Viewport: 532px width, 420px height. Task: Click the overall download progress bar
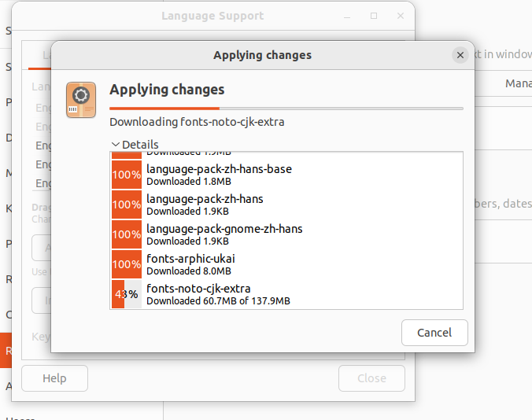pyautogui.click(x=286, y=108)
